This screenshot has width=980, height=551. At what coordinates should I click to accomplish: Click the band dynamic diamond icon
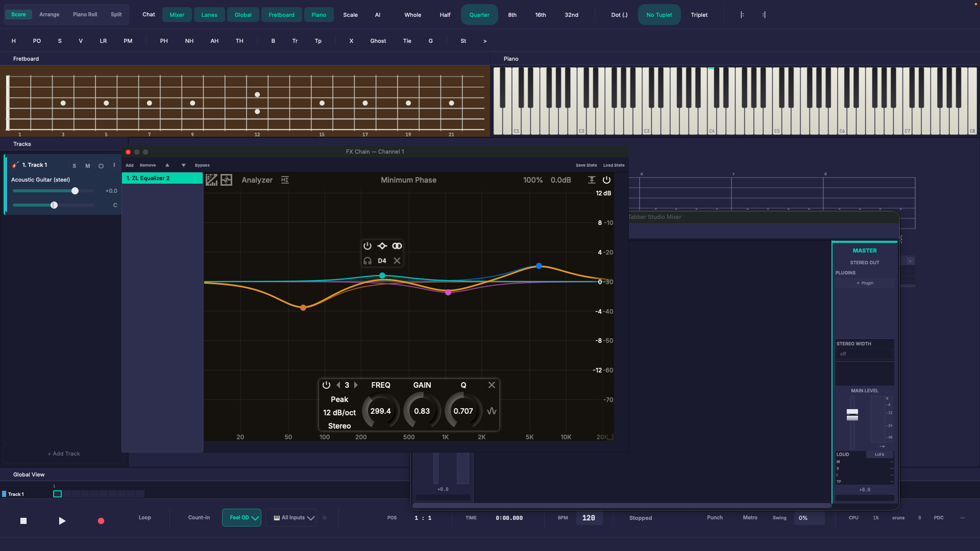(x=382, y=246)
